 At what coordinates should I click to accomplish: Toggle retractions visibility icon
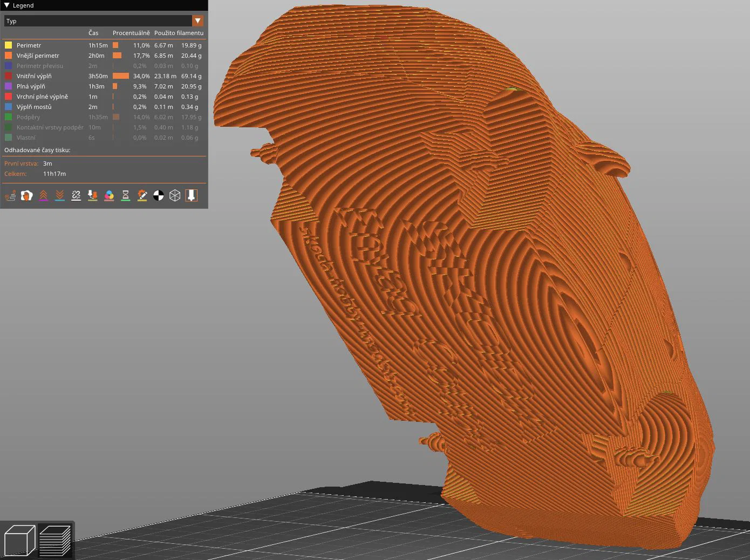click(x=43, y=195)
